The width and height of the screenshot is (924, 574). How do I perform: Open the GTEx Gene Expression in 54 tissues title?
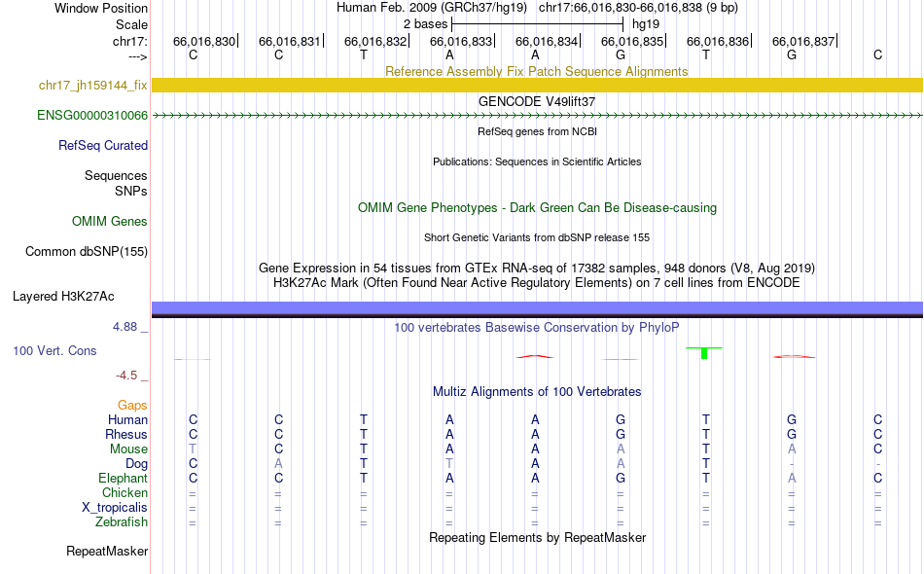point(536,269)
